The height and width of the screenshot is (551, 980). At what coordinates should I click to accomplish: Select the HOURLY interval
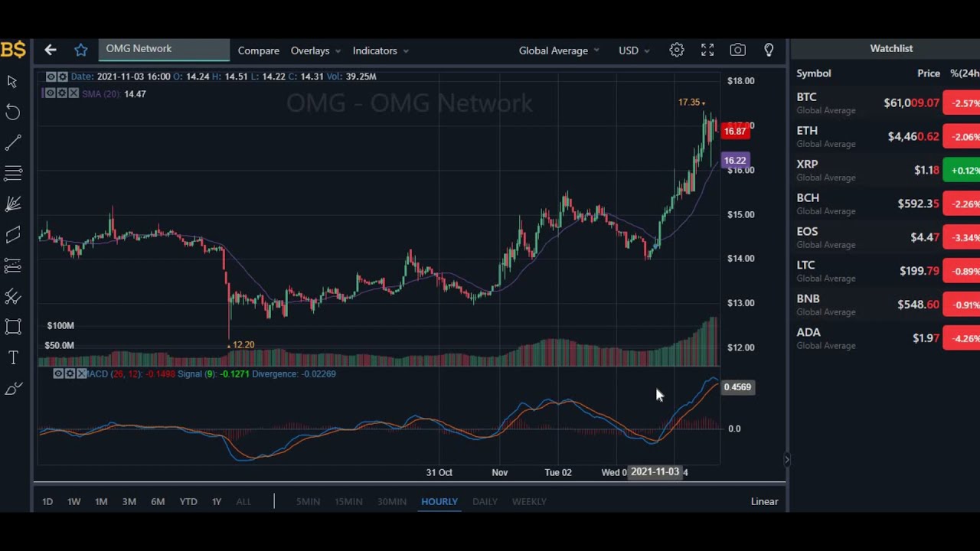(x=439, y=501)
